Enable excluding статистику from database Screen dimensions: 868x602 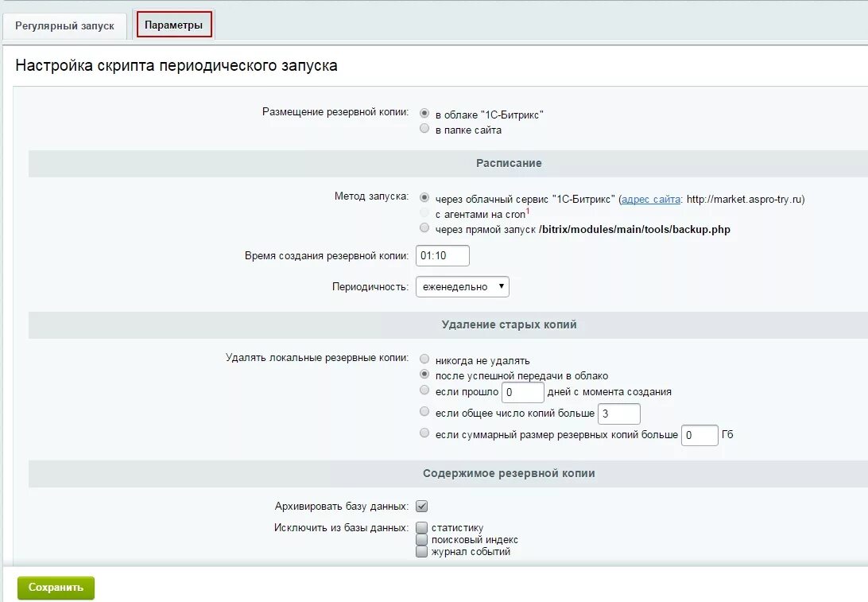point(422,527)
